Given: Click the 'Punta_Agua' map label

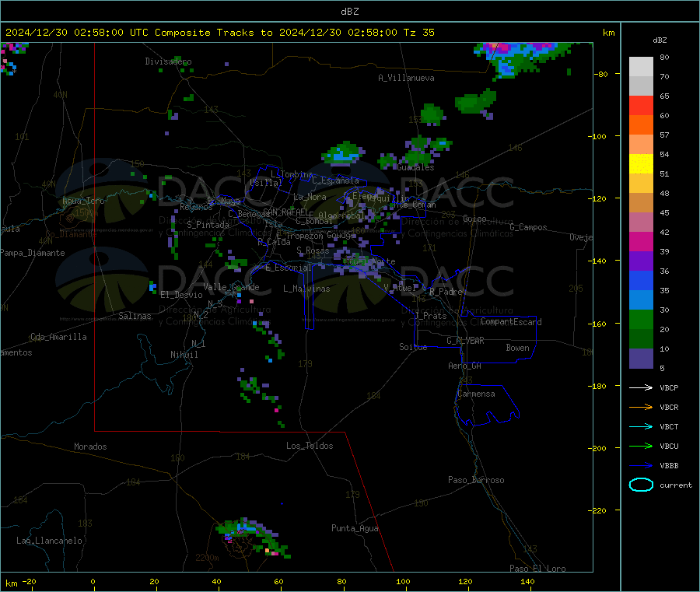Looking at the screenshot, I should click(x=355, y=528).
